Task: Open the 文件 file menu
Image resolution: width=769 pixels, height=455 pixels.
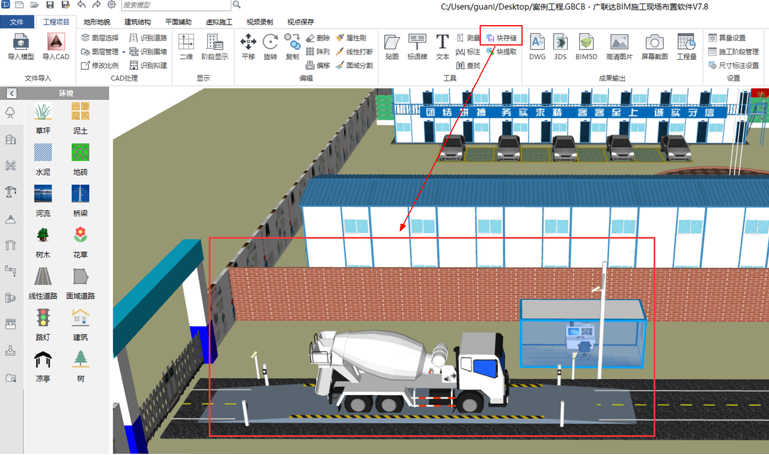Action: tap(17, 22)
